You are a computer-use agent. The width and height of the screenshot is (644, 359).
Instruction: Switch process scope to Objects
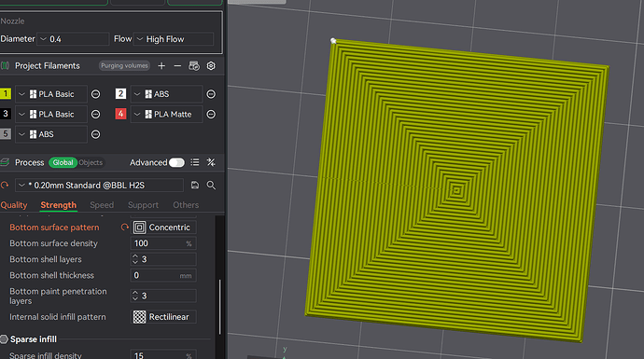point(91,162)
